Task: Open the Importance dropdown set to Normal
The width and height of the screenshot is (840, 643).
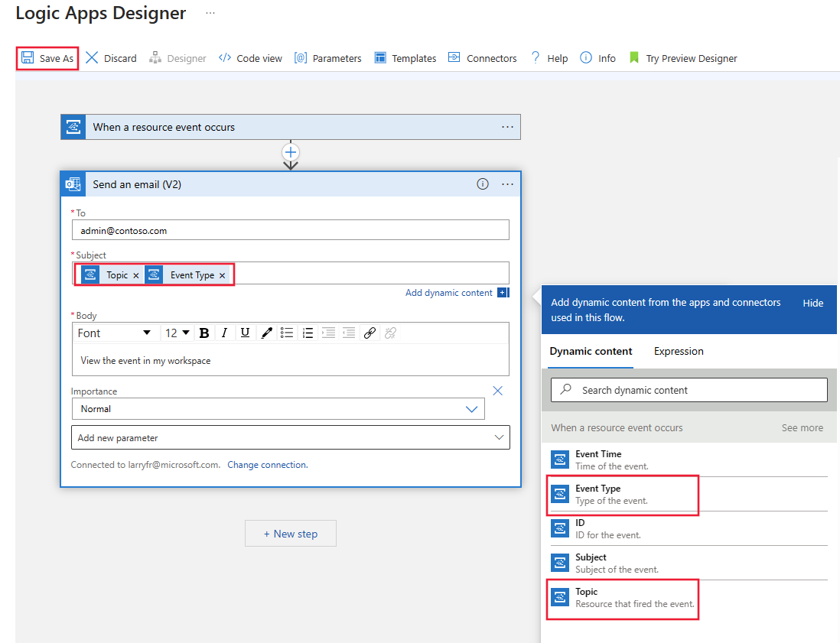Action: pyautogui.click(x=472, y=408)
